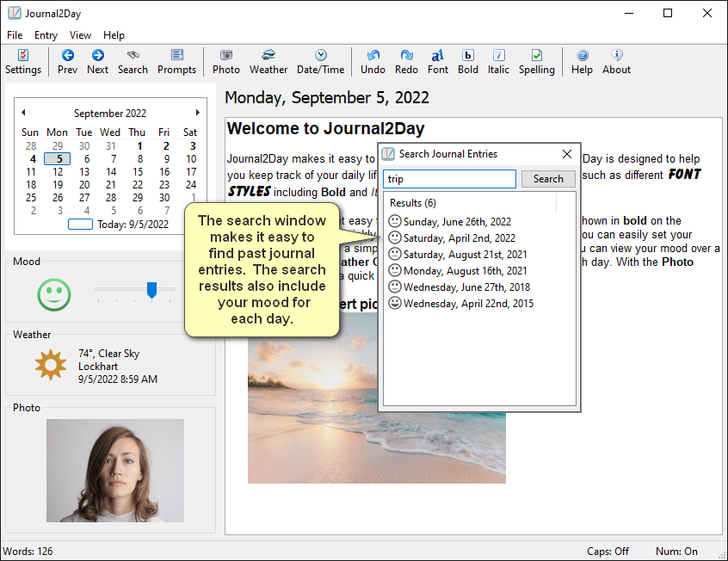This screenshot has height=561, width=728.
Task: Click mood icon for April 22nd, 2015 result
Action: click(395, 303)
